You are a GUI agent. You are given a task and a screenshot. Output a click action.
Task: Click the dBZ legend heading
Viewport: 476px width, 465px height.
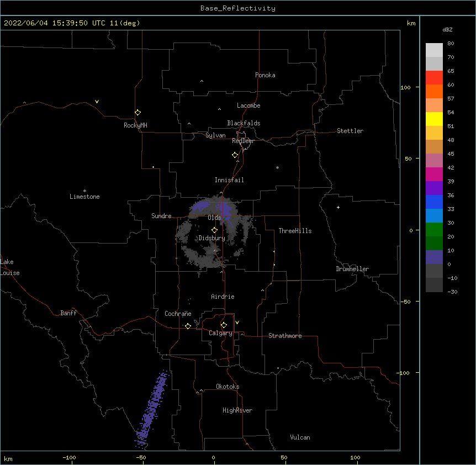[x=447, y=29]
